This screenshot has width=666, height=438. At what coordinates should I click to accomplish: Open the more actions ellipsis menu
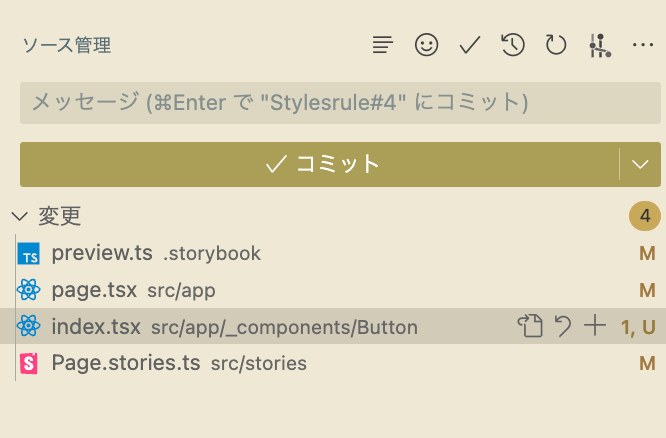(643, 45)
